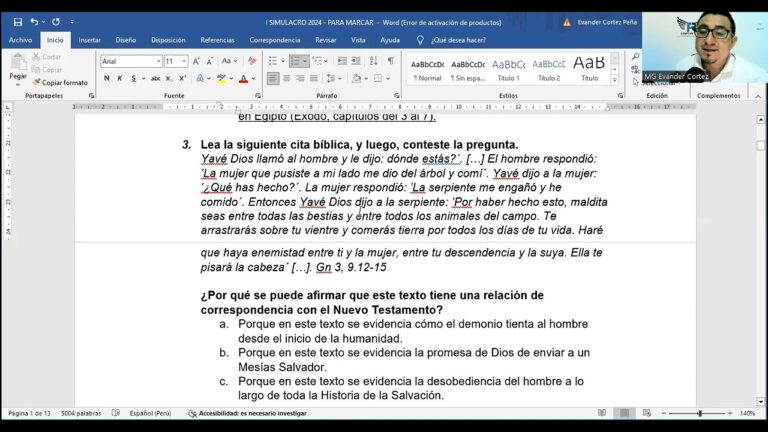
Task: Toggle bold (N) formatting
Action: click(x=106, y=78)
